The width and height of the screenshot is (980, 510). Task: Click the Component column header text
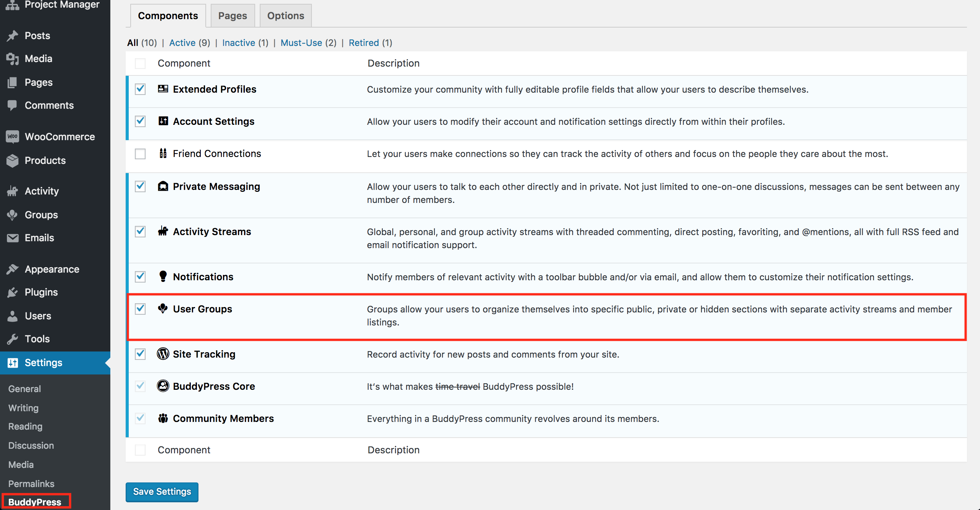[x=184, y=63]
